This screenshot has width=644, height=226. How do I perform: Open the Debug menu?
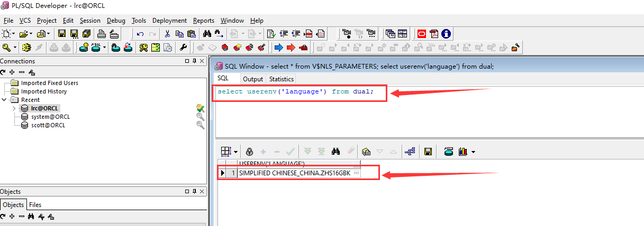(116, 21)
